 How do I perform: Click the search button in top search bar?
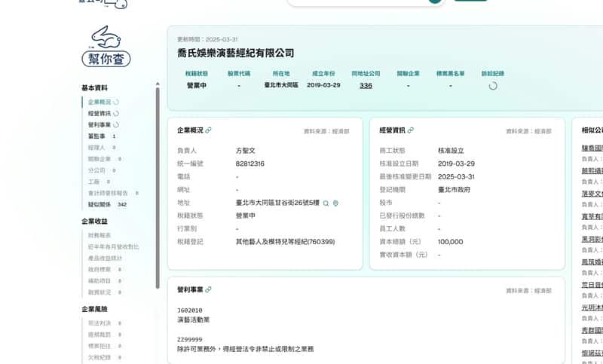click(435, 2)
